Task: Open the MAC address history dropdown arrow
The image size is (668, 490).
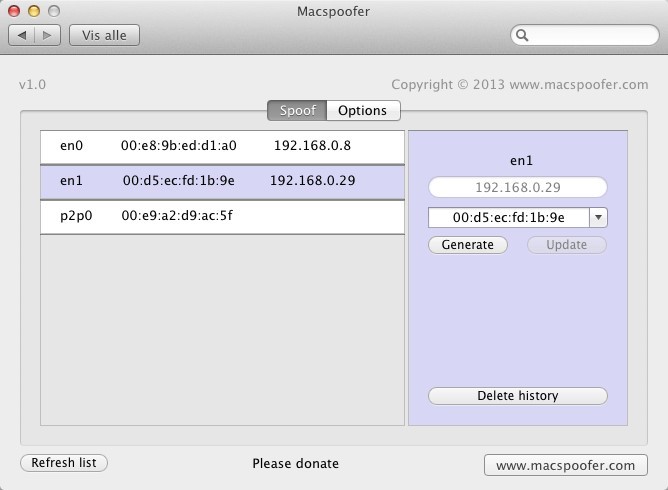Action: click(x=599, y=218)
